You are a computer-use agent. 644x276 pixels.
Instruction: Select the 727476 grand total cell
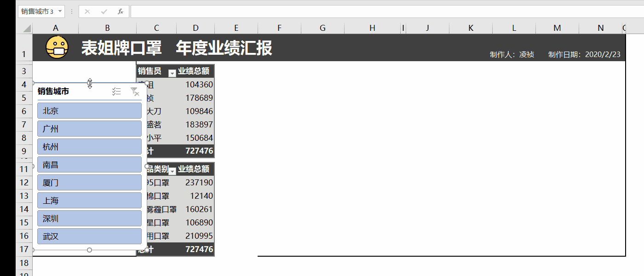click(200, 150)
